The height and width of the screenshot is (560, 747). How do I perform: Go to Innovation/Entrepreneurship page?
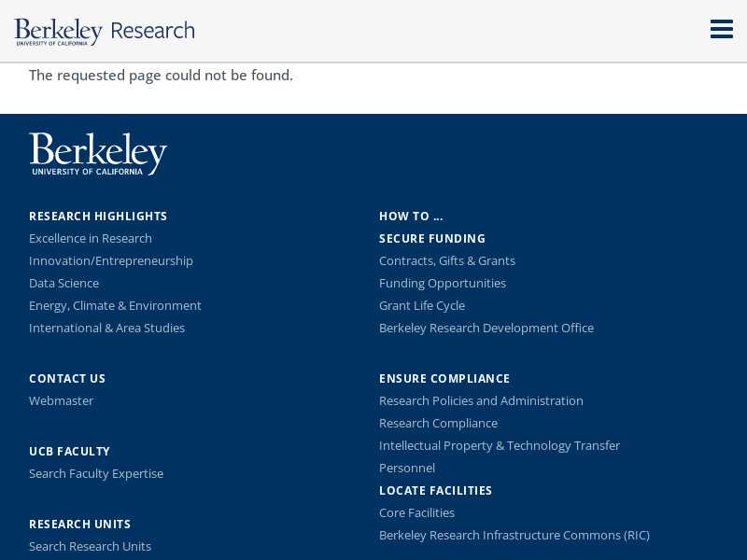coord(111,261)
